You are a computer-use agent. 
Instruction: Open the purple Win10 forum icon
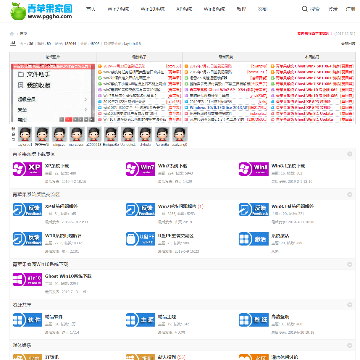tap(27, 279)
